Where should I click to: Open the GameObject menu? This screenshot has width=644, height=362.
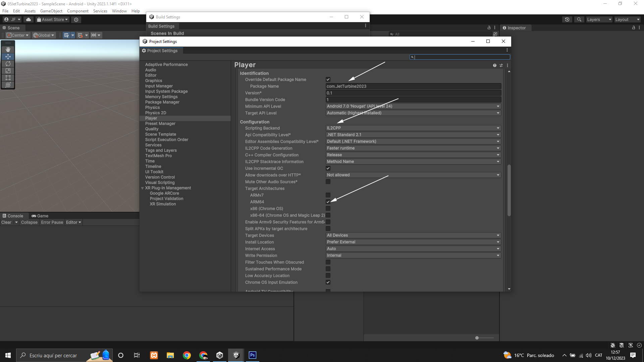coord(51,11)
